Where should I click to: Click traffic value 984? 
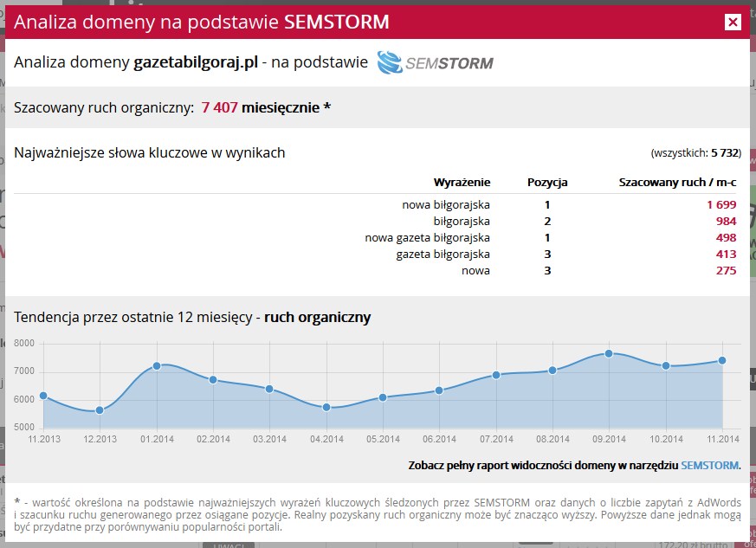click(726, 222)
